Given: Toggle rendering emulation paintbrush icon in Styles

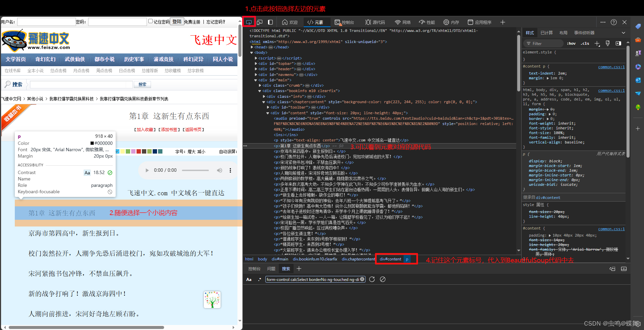Looking at the screenshot, I should (608, 43).
